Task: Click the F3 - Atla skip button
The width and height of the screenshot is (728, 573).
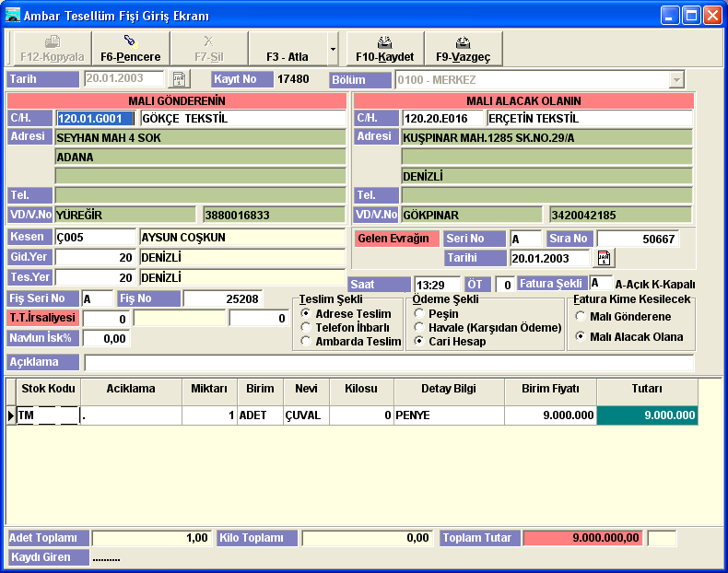Action: click(288, 49)
